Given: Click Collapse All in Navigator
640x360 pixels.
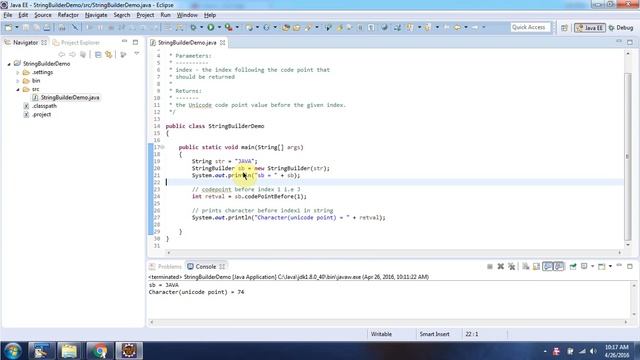Looking at the screenshot, I should 98,54.
